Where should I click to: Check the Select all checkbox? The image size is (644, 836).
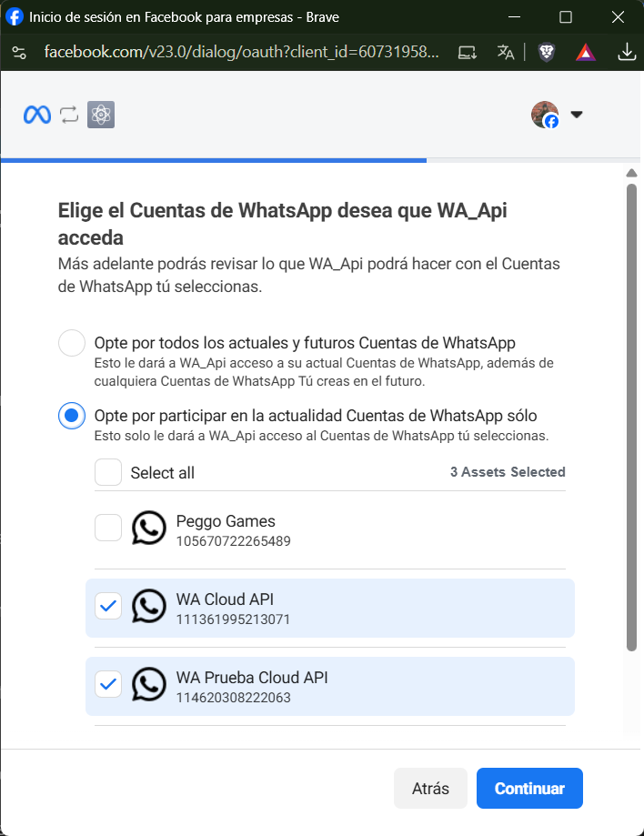[108, 472]
